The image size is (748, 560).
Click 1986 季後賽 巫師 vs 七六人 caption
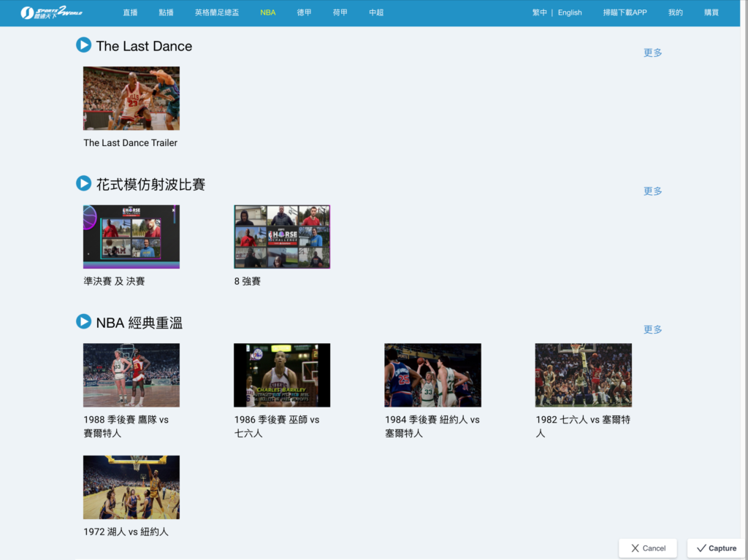(277, 426)
